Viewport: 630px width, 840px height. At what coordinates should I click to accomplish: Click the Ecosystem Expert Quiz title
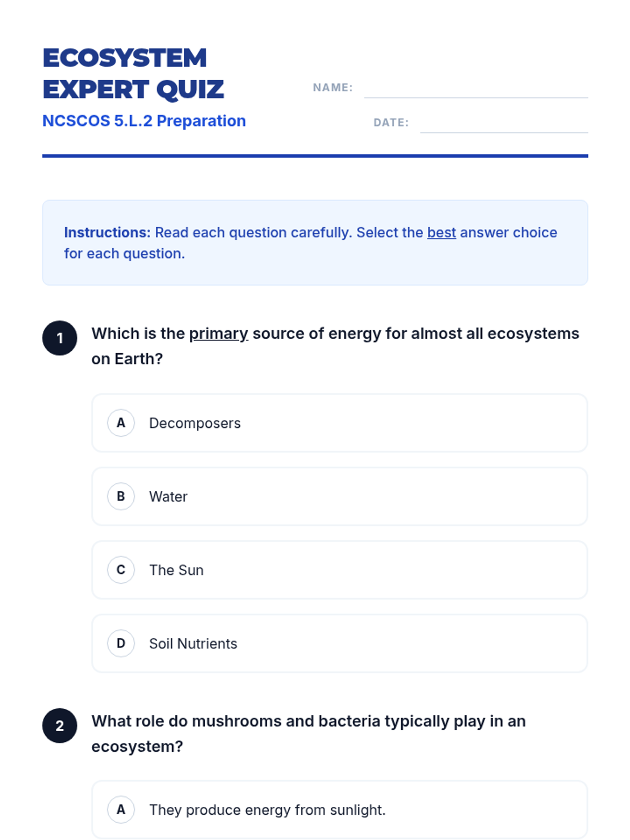pyautogui.click(x=133, y=73)
